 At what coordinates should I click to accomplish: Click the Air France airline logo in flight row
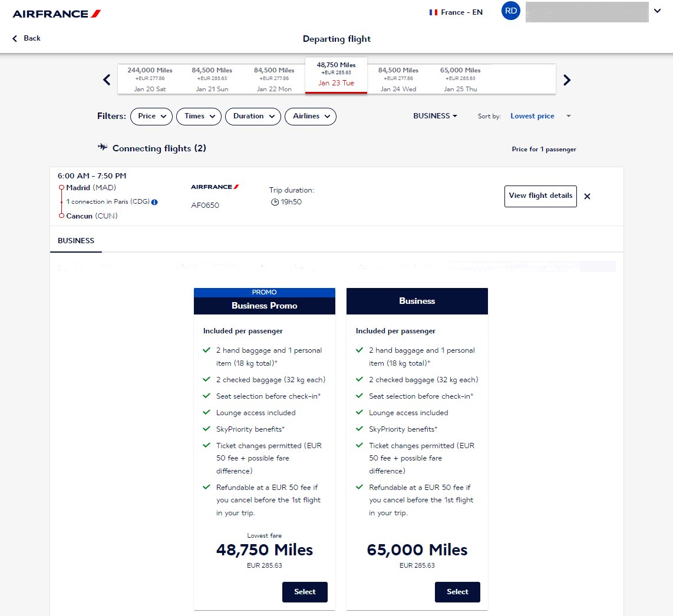(x=215, y=187)
